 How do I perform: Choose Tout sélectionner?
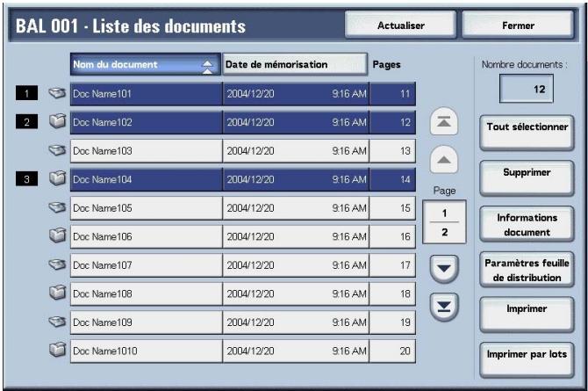[x=527, y=132]
